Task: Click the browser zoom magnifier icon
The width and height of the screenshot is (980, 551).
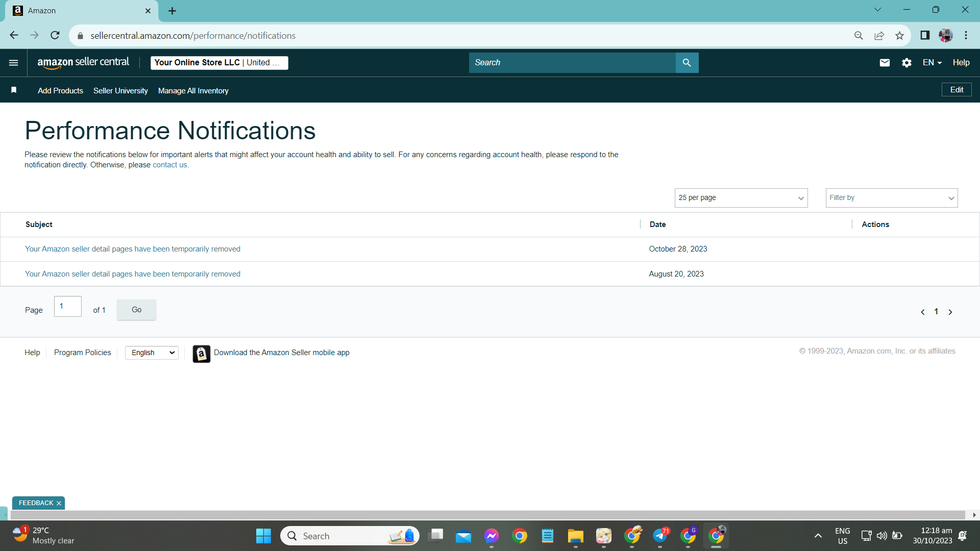Action: click(x=859, y=35)
